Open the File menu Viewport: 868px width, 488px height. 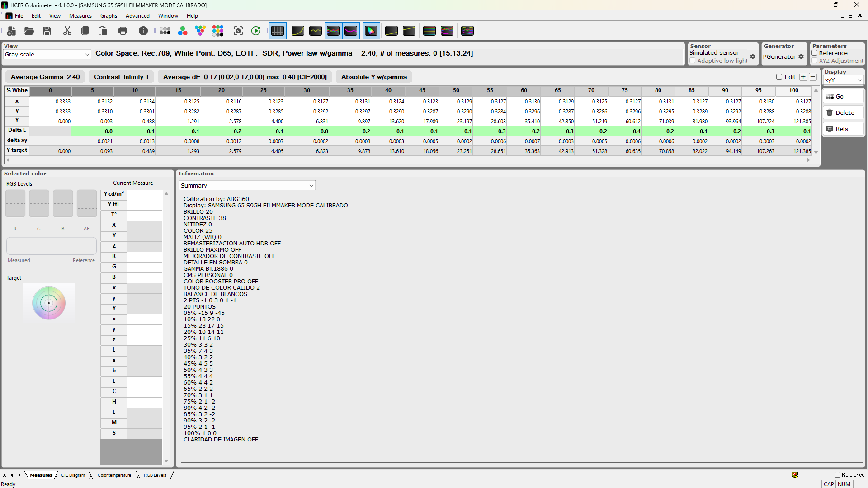(19, 15)
